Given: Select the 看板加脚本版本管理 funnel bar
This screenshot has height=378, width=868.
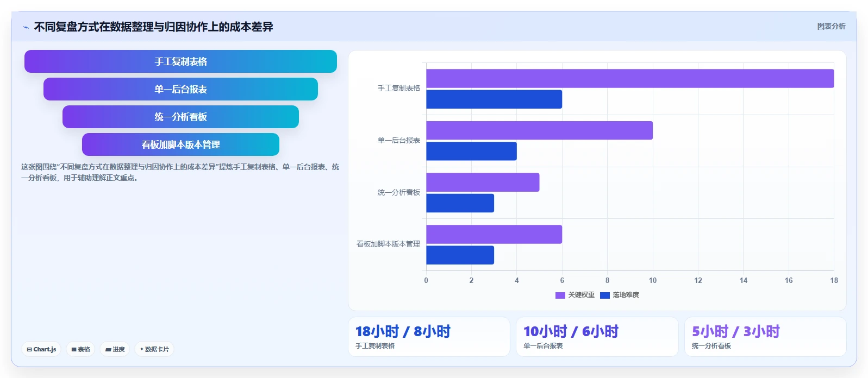Looking at the screenshot, I should [x=180, y=144].
